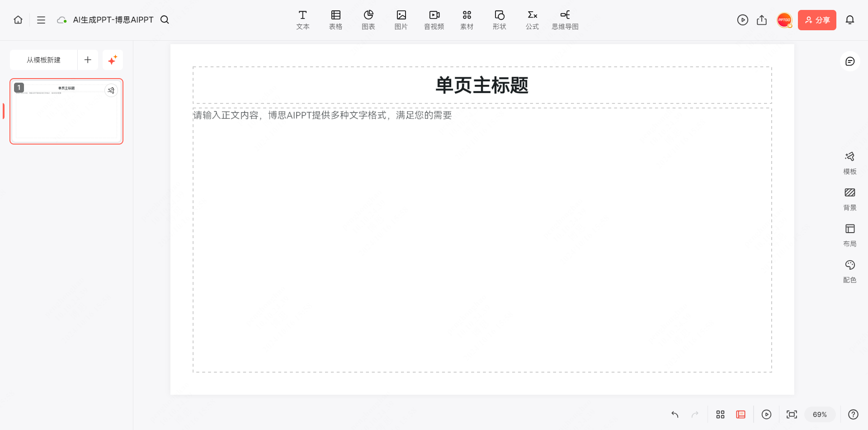Insert a mind map (思维导图)
Screen dimensions: 868x430
pos(565,20)
